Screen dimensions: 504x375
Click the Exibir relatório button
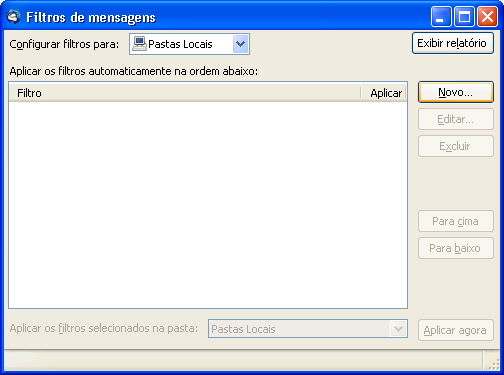453,43
